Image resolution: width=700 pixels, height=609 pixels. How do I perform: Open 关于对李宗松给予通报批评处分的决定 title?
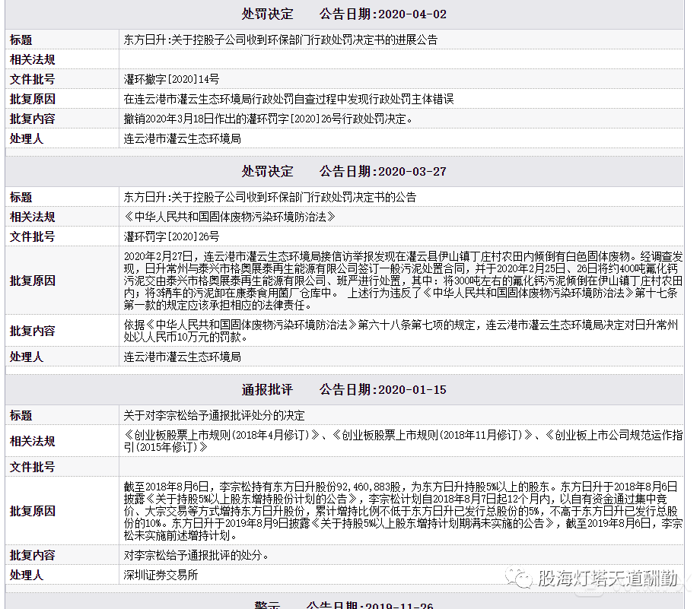[215, 415]
